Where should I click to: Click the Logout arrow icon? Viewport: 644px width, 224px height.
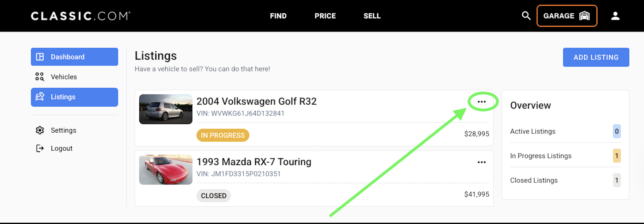(x=40, y=148)
